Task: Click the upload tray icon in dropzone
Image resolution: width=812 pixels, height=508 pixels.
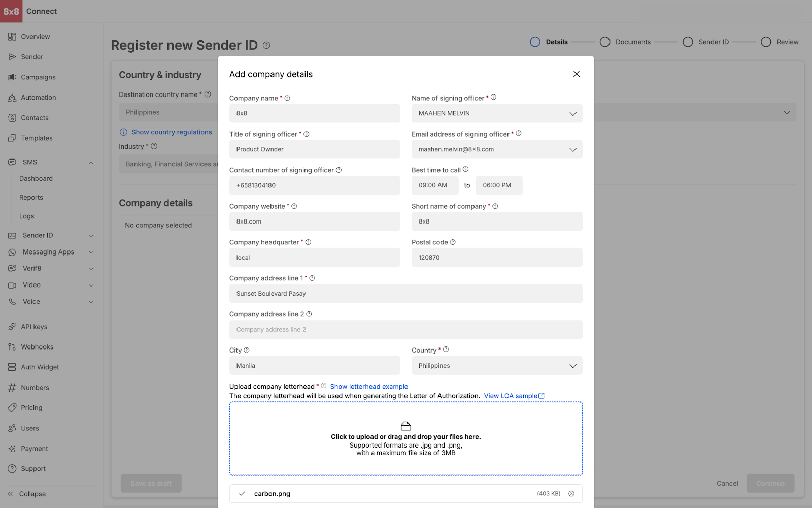Action: [x=405, y=426]
